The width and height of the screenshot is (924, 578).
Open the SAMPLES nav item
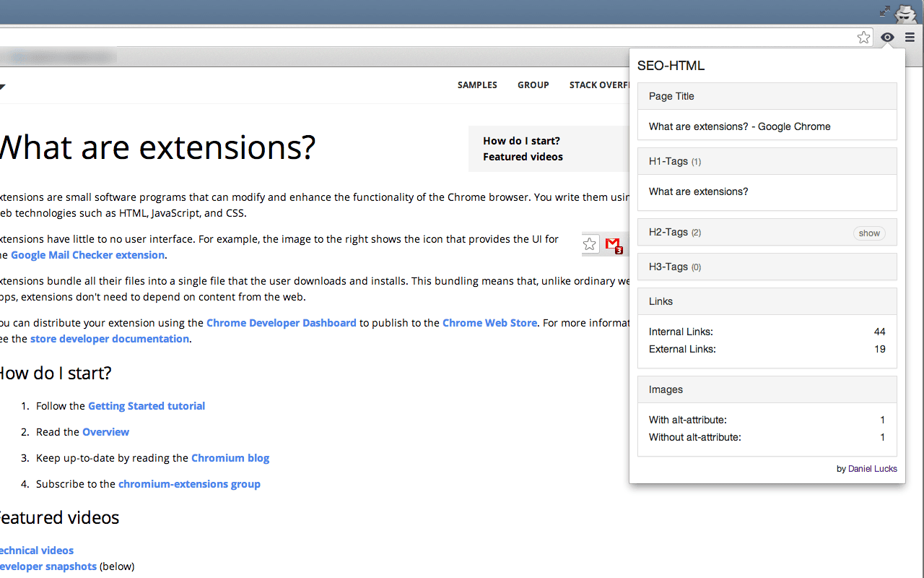click(477, 85)
